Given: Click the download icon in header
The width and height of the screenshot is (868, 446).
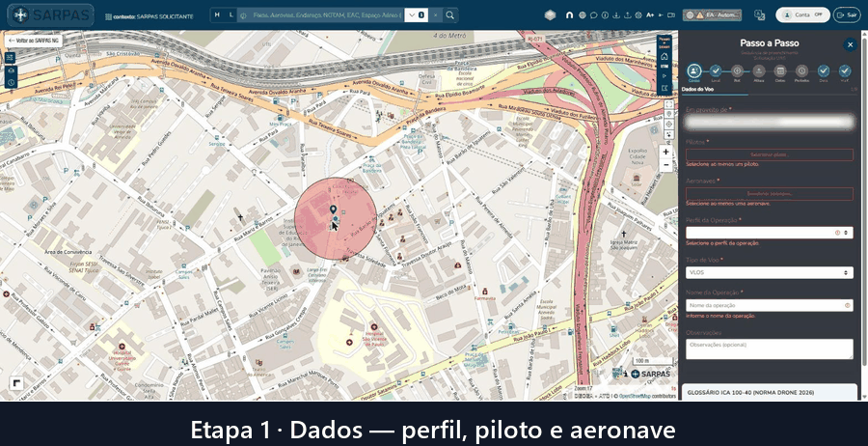Looking at the screenshot, I should 616,15.
